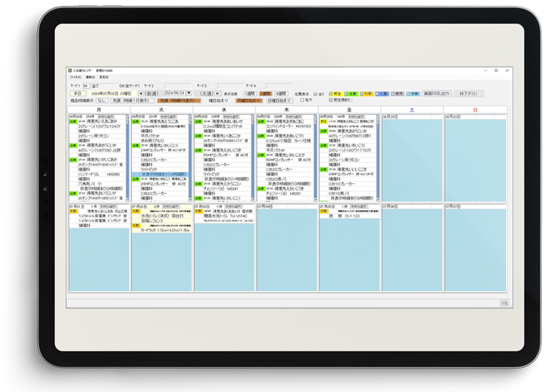
Task: Click the calendar app icon in title bar
Action: click(70, 70)
